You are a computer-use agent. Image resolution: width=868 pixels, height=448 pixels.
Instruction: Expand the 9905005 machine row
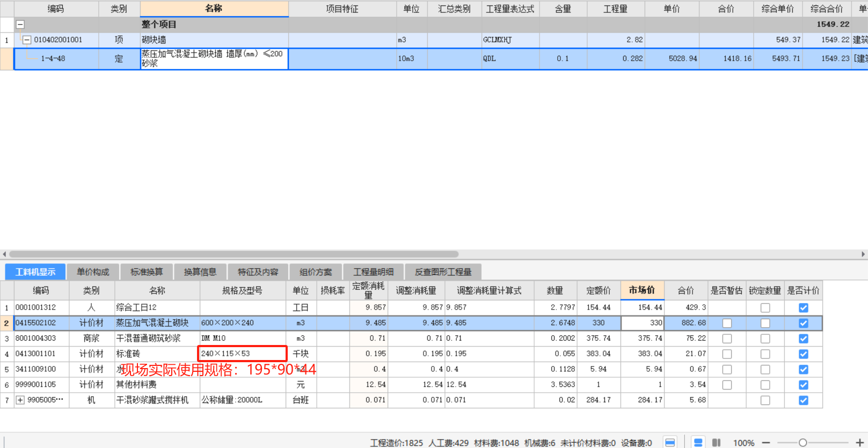[20, 400]
